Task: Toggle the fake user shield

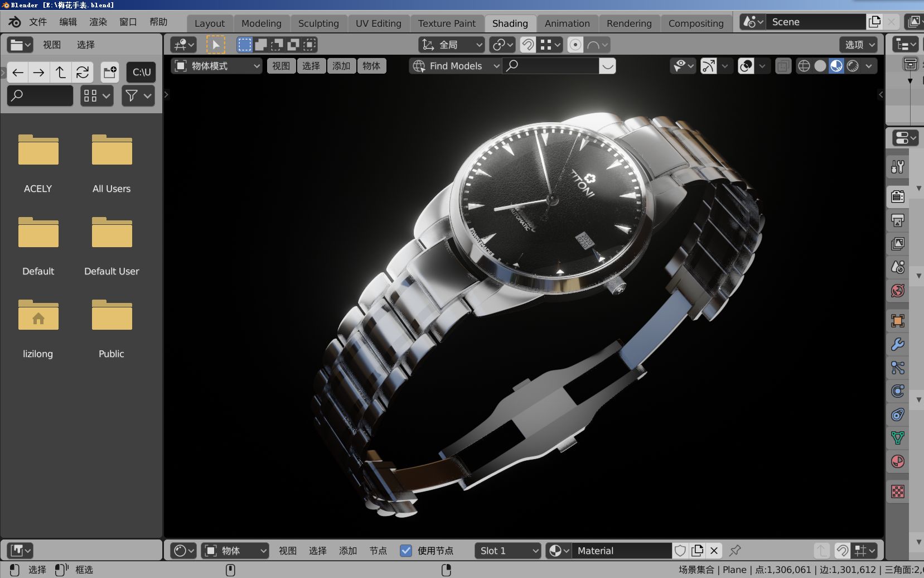Action: 680,551
